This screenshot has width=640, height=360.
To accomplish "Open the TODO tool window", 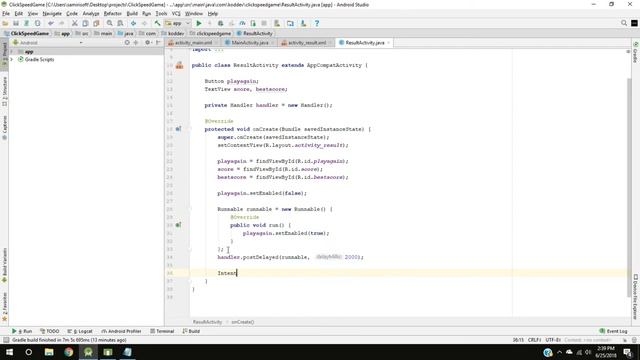I will [x=50, y=331].
